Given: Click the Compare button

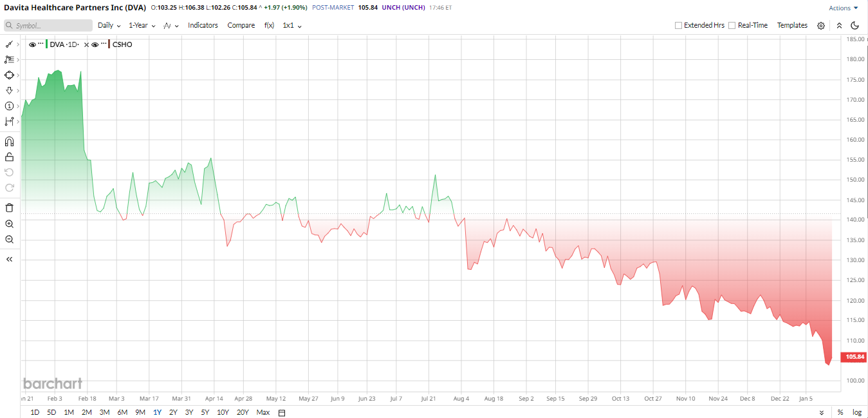Looking at the screenshot, I should 241,25.
